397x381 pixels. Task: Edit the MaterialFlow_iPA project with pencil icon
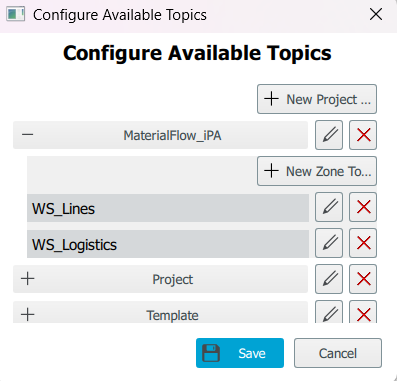(329, 135)
